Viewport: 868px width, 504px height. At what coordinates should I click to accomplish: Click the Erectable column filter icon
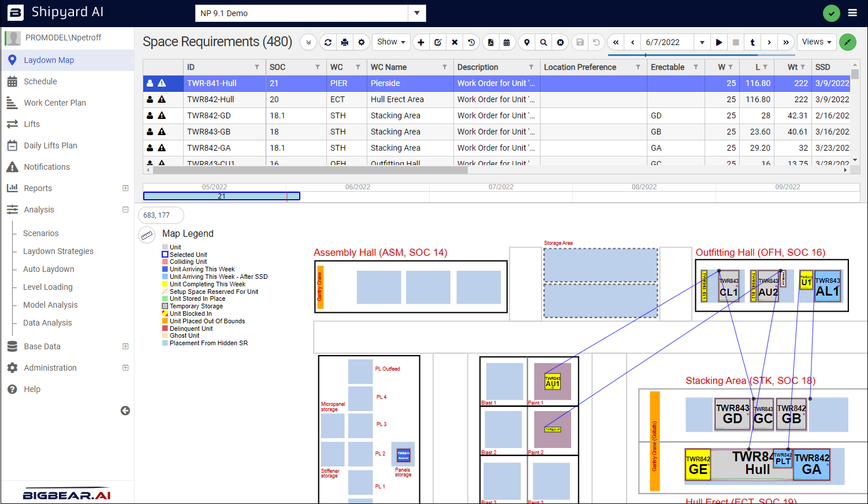pyautogui.click(x=696, y=67)
